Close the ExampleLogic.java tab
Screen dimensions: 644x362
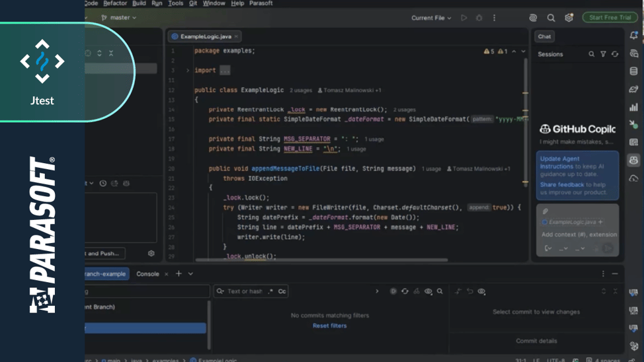[x=236, y=36]
